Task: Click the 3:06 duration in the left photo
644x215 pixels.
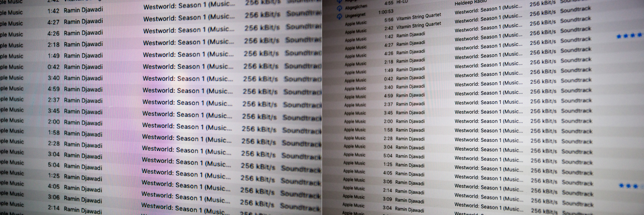Action: 54,197
